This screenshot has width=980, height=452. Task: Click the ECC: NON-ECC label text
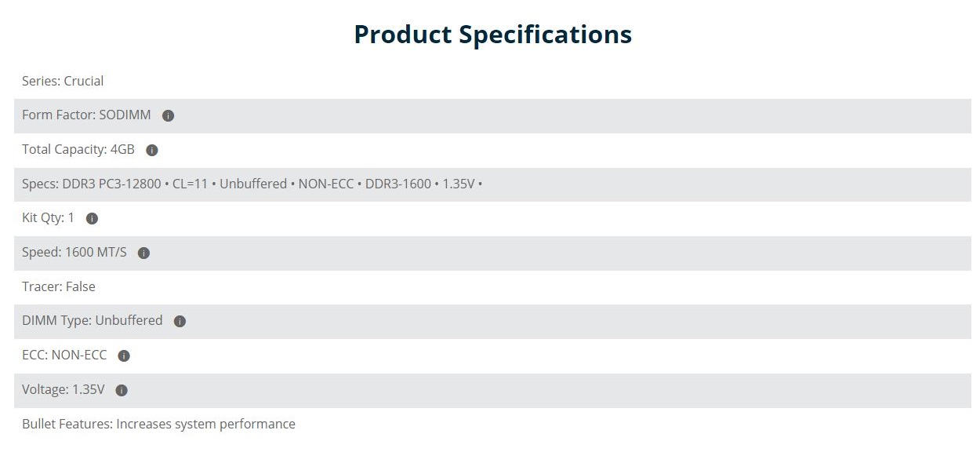(64, 355)
